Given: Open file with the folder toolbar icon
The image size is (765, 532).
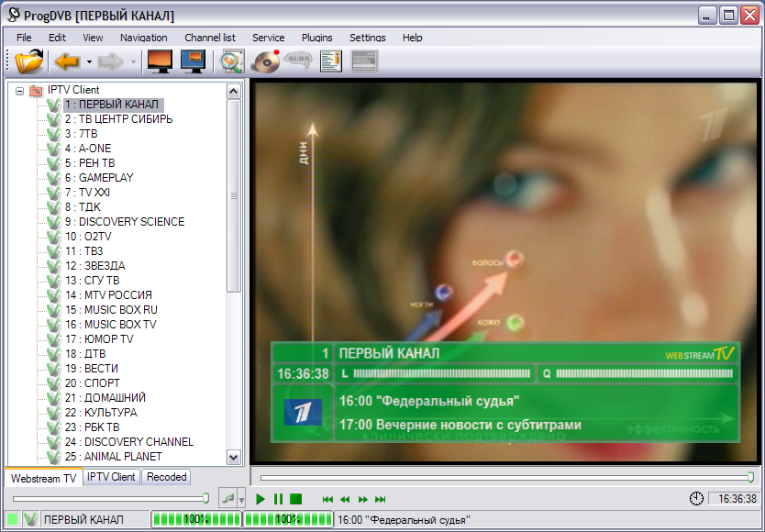Looking at the screenshot, I should [28, 61].
